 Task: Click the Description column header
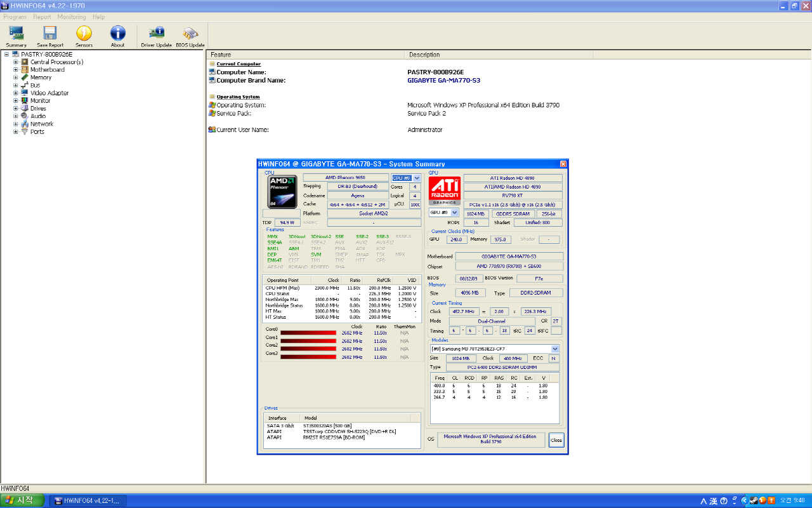(x=499, y=55)
